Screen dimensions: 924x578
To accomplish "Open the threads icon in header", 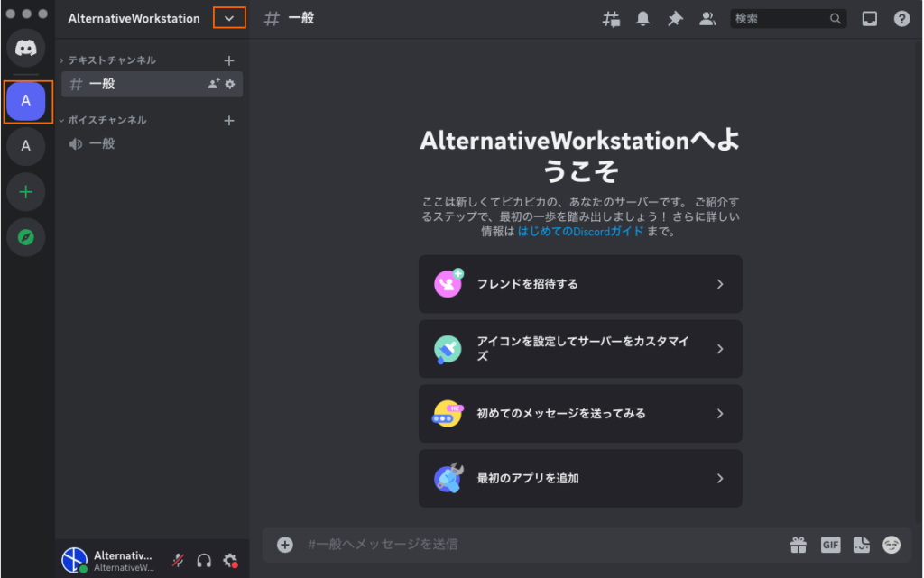I will click(x=611, y=19).
